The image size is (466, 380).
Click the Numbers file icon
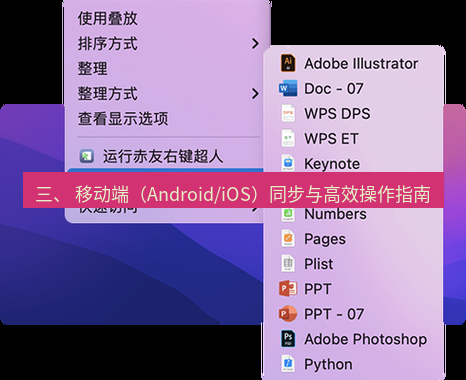click(x=288, y=214)
